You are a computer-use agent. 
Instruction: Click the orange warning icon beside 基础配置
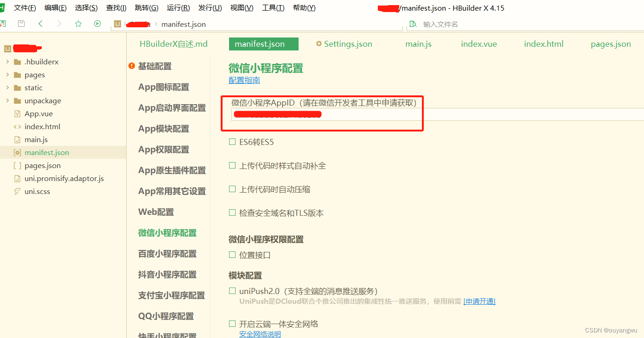pos(132,66)
